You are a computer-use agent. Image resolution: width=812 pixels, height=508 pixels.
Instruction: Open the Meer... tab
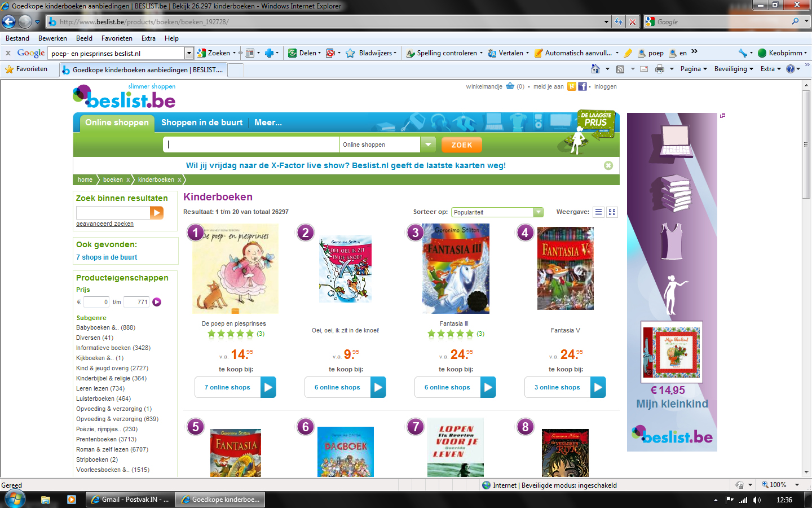pyautogui.click(x=268, y=122)
